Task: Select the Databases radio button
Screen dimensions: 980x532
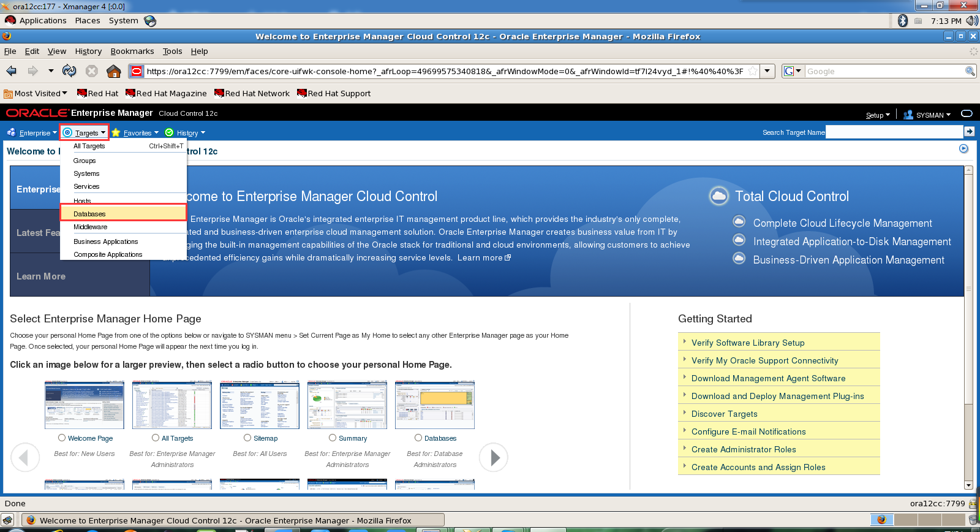Action: [x=418, y=438]
